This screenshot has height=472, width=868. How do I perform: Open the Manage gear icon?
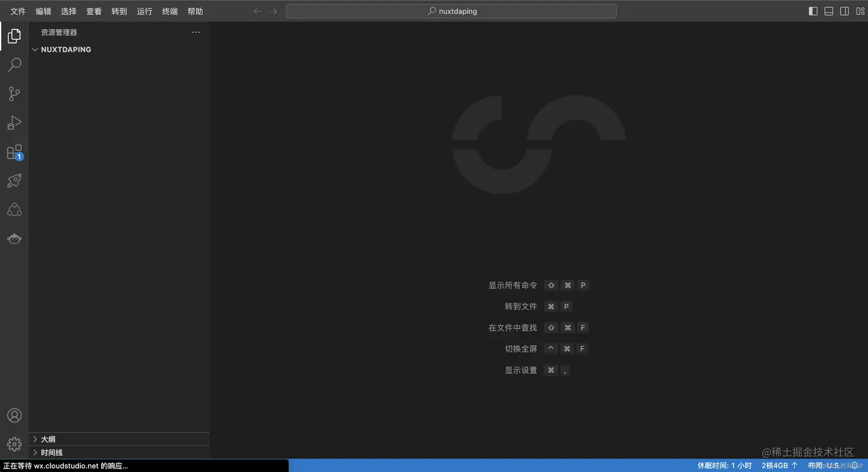14,444
